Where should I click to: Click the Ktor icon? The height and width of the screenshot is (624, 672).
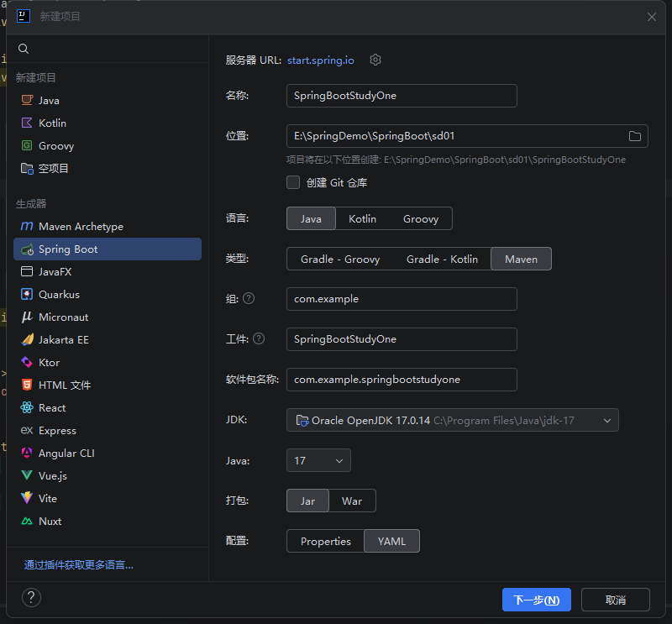click(27, 362)
